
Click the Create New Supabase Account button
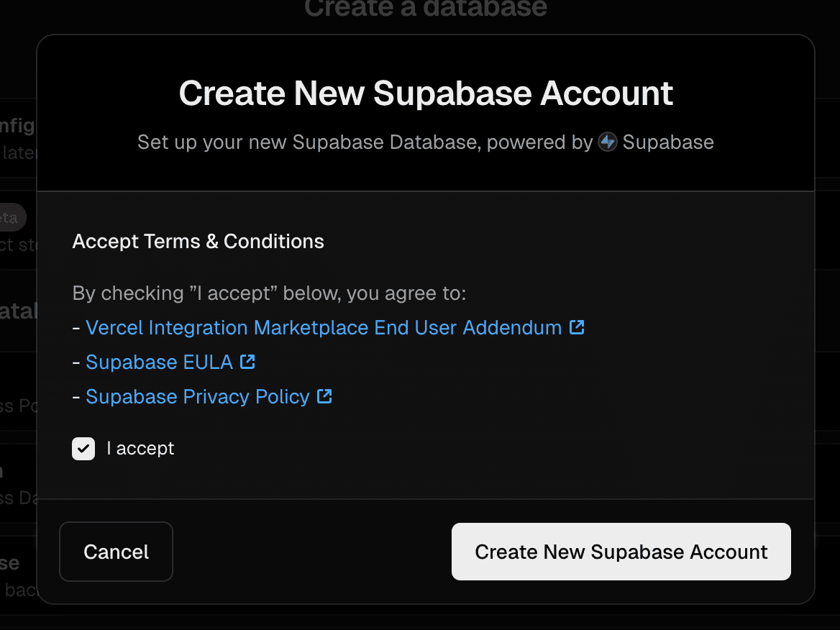621,552
